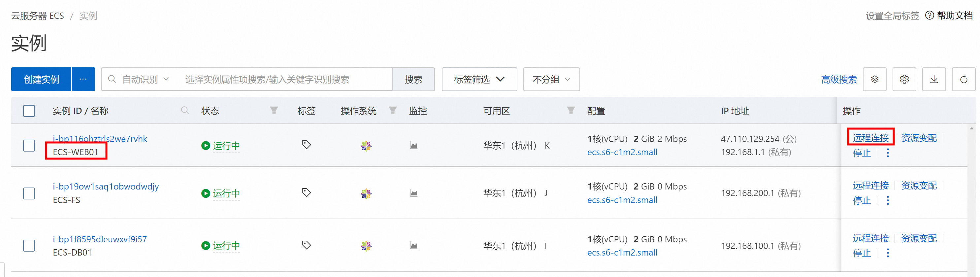The width and height of the screenshot is (980, 277).
Task: Click the layers stack icon in toolbar
Action: (x=875, y=79)
